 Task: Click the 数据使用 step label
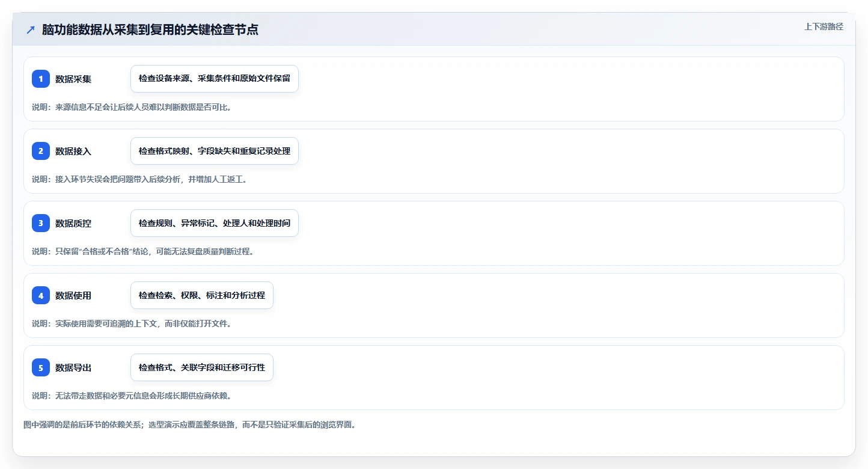pos(73,295)
